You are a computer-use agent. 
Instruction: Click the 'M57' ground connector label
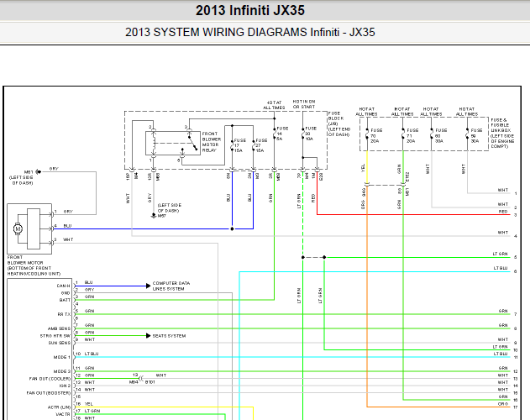tap(162, 216)
